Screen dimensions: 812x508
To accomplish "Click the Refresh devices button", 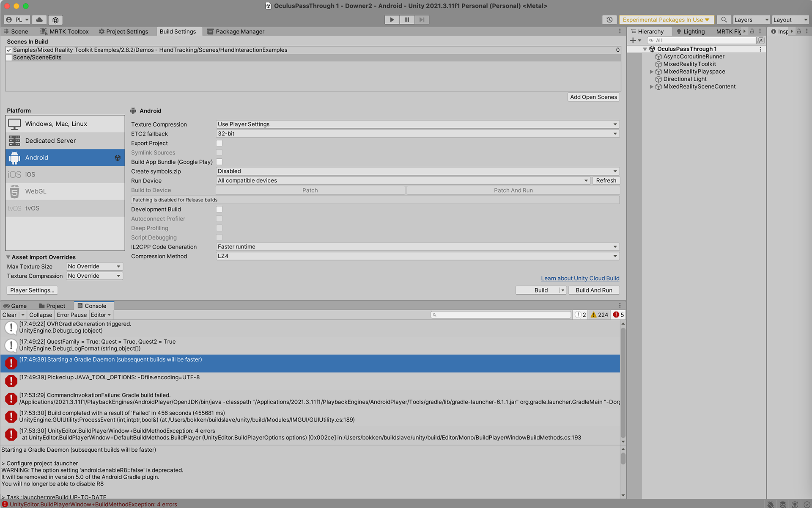I will pos(606,180).
